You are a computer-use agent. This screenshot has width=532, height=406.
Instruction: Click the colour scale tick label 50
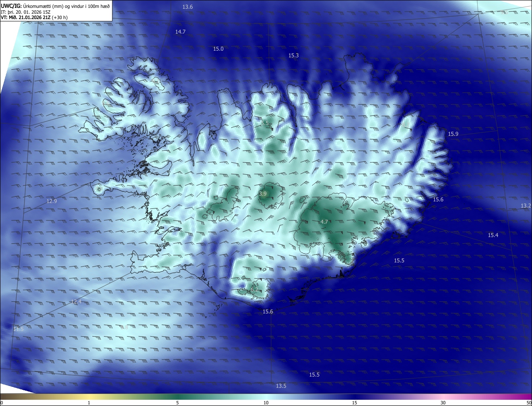pyautogui.click(x=529, y=403)
